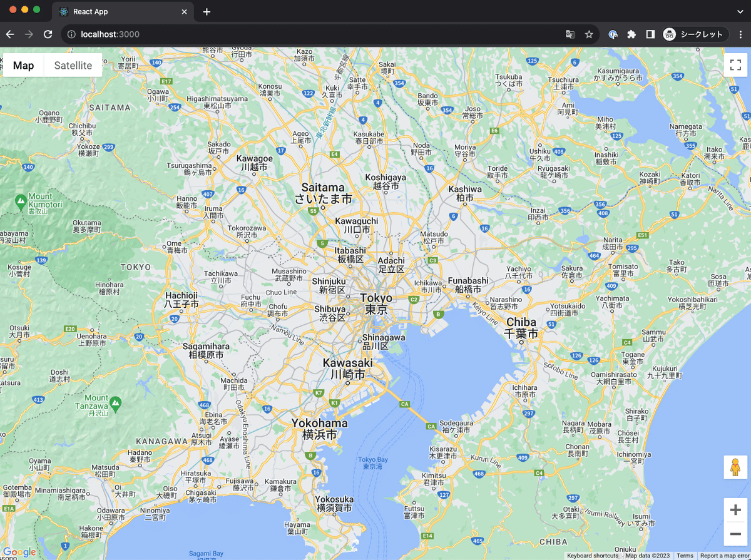Close the React App tab
This screenshot has width=751, height=560.
(x=185, y=12)
